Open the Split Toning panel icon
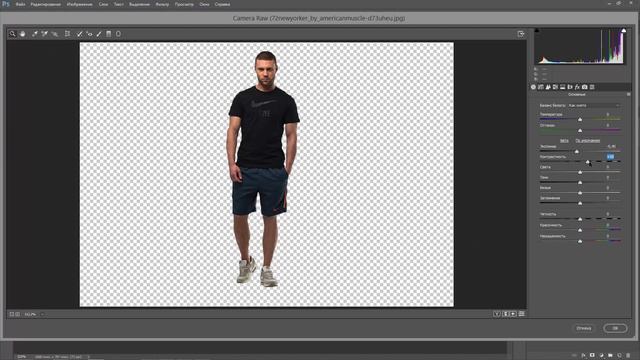The height and width of the screenshot is (360, 640). pos(563,87)
